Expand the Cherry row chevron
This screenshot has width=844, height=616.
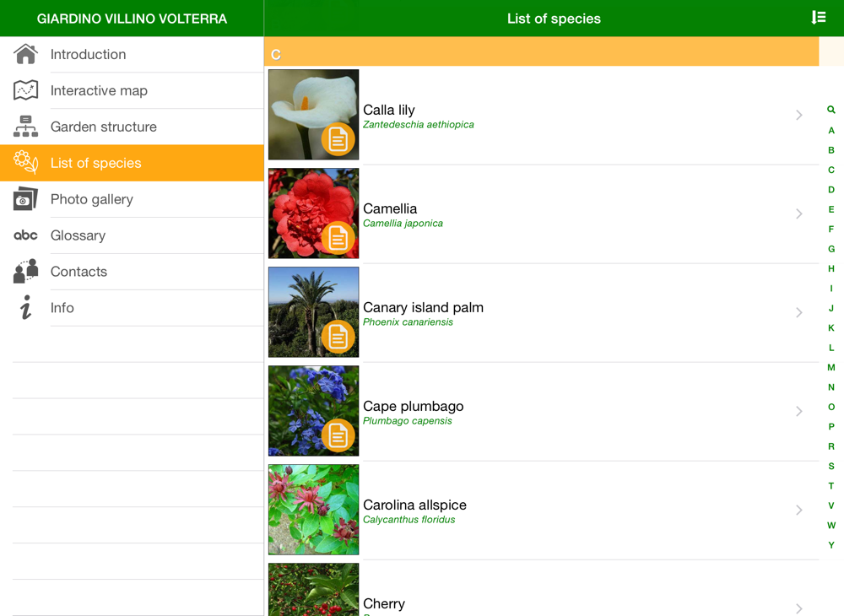[x=799, y=608]
